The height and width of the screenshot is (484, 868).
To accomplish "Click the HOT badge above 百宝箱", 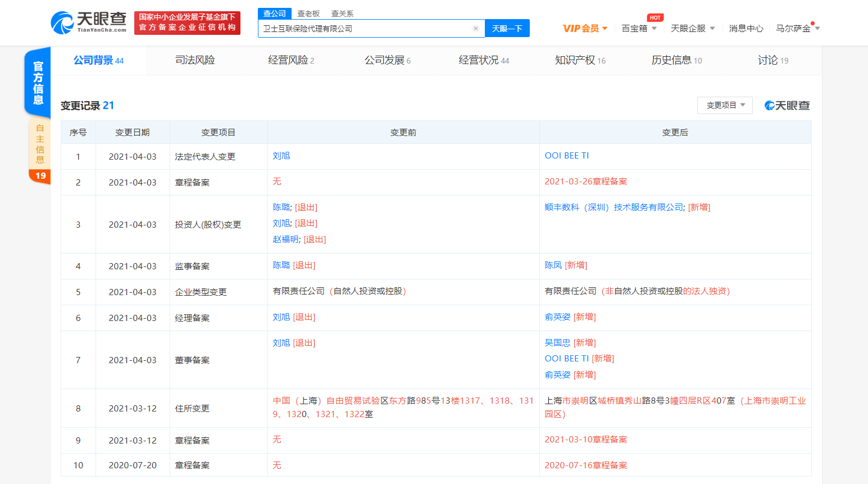I will [655, 17].
